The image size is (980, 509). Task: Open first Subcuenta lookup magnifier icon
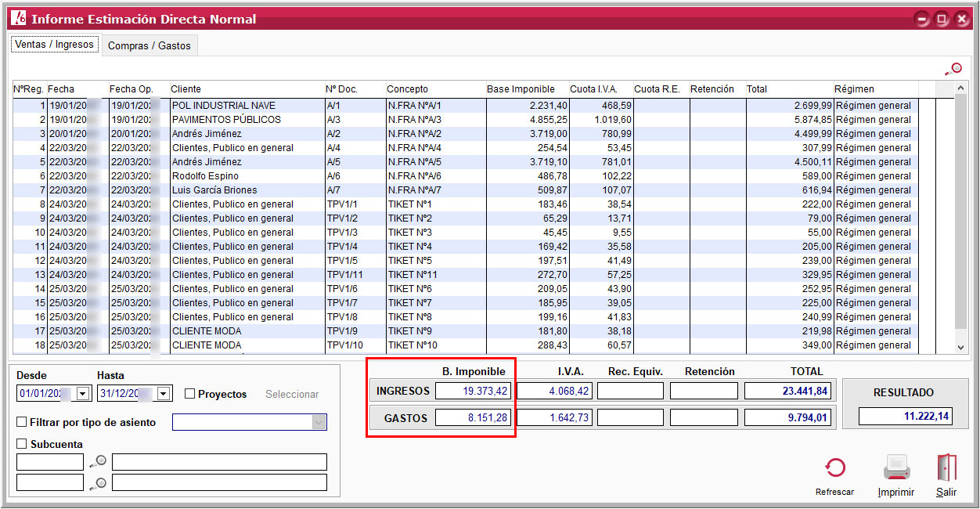click(98, 462)
